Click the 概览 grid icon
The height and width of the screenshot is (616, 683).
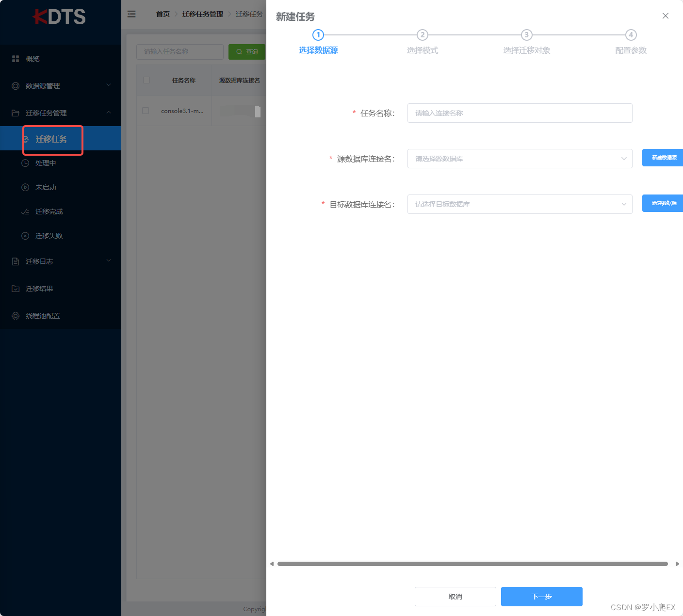tap(16, 59)
